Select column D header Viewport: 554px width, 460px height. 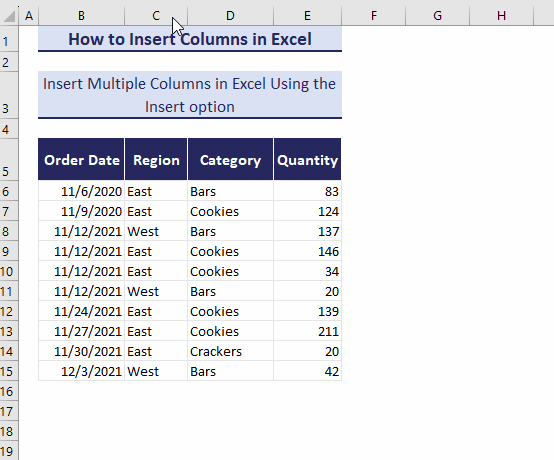point(230,16)
